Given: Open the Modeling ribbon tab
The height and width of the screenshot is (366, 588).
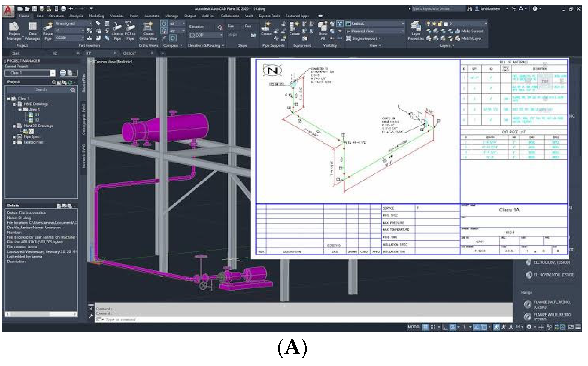Looking at the screenshot, I should tap(96, 16).
